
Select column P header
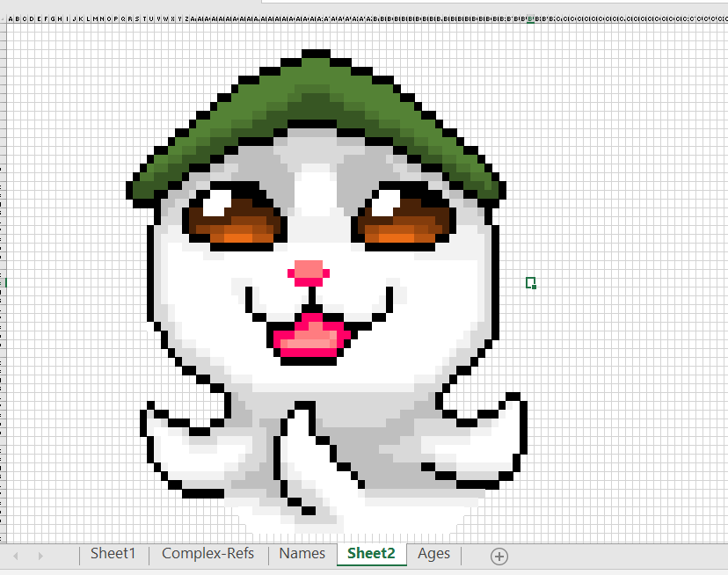tap(116, 19)
